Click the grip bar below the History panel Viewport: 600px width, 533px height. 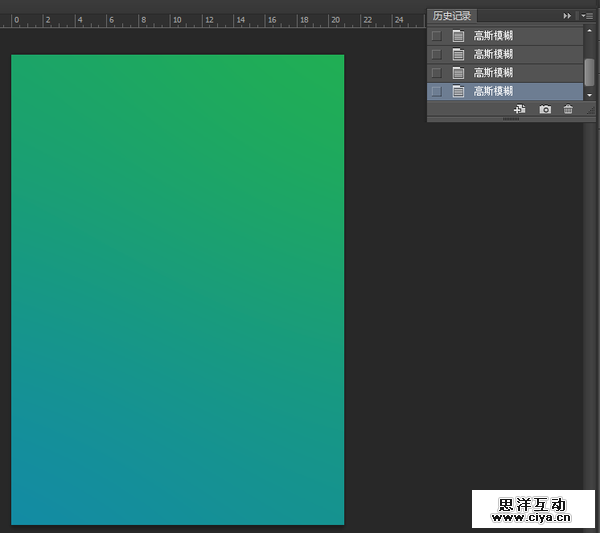pyautogui.click(x=511, y=119)
